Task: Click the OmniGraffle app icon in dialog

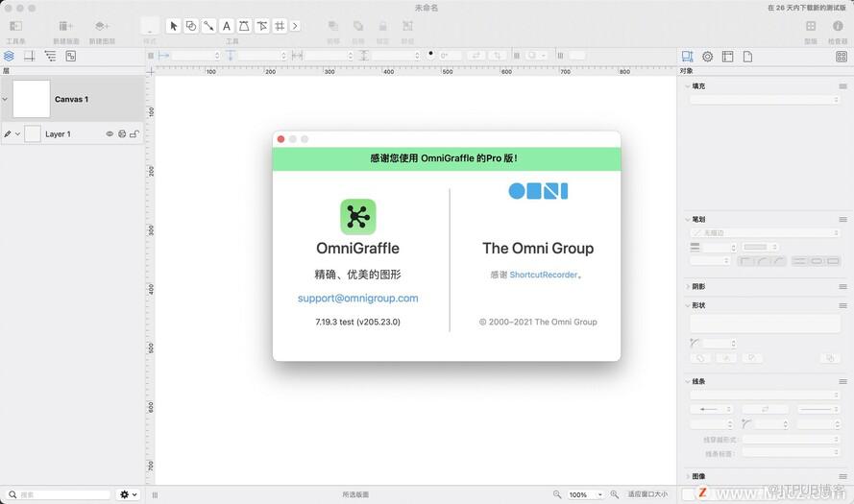Action: 357,217
